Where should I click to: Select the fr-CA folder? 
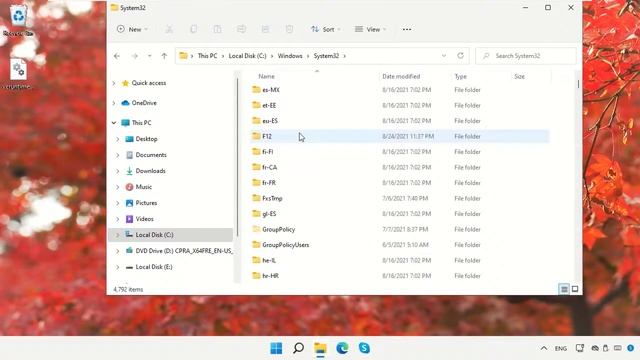pyautogui.click(x=269, y=167)
